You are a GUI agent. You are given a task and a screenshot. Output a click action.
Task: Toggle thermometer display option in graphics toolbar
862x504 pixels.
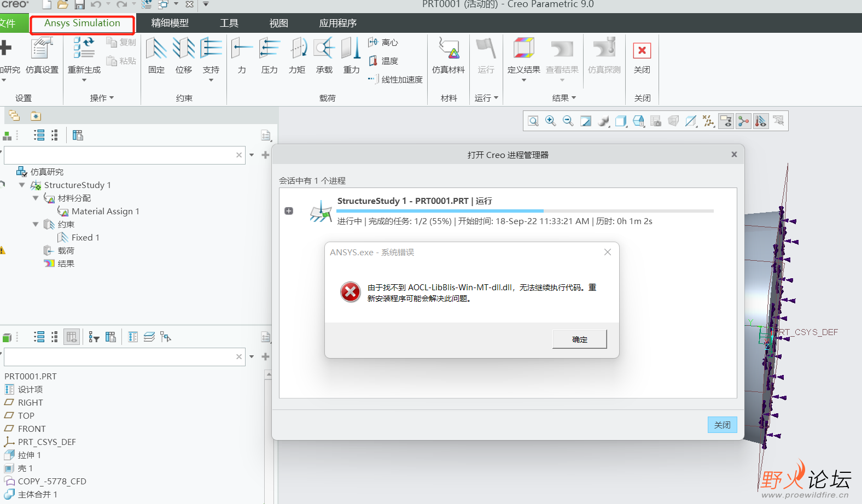(x=761, y=121)
